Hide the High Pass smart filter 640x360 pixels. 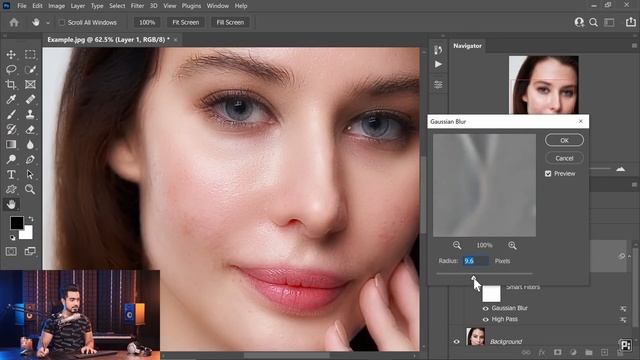coord(485,320)
